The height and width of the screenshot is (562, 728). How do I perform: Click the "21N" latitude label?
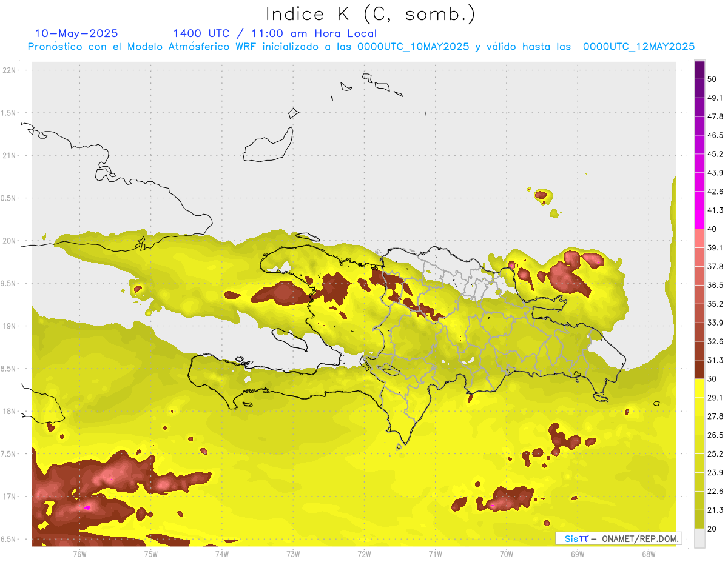tap(10, 156)
